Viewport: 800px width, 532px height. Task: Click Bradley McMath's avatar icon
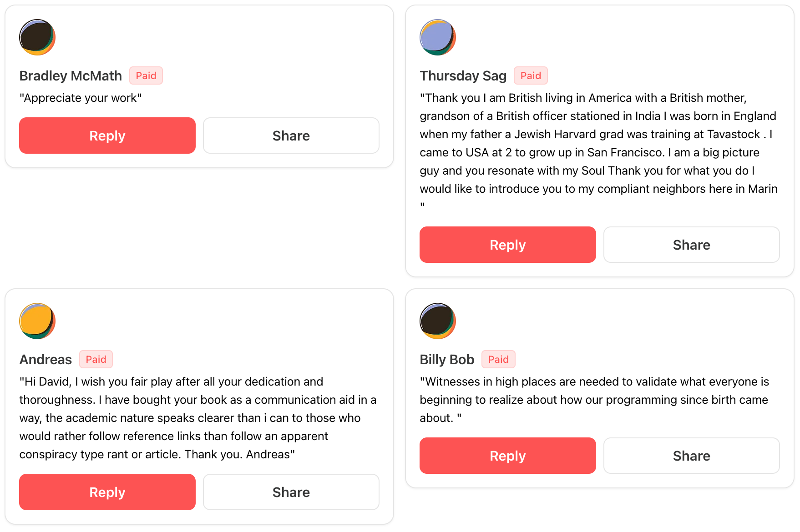37,37
